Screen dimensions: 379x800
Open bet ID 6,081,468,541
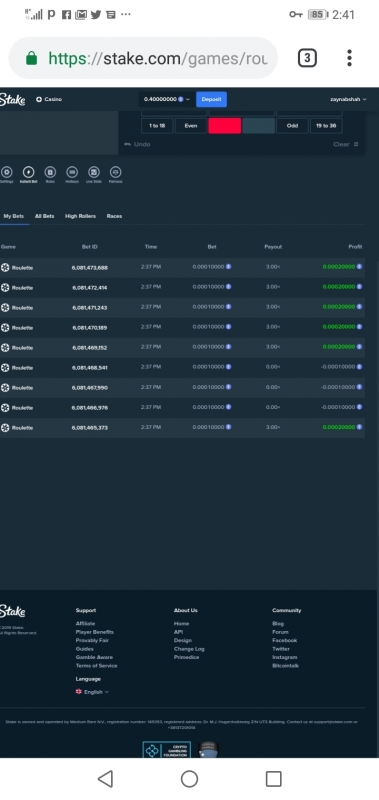pos(90,367)
